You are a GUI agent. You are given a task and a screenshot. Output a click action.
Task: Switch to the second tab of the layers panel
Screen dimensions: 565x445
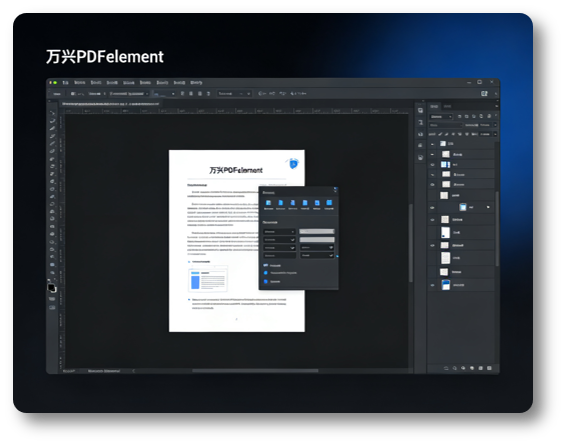(447, 106)
